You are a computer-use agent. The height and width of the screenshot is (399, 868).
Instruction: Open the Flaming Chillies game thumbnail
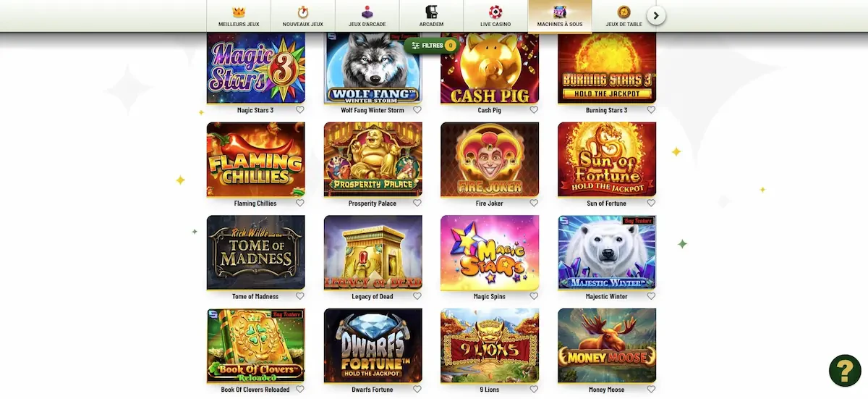(x=256, y=159)
